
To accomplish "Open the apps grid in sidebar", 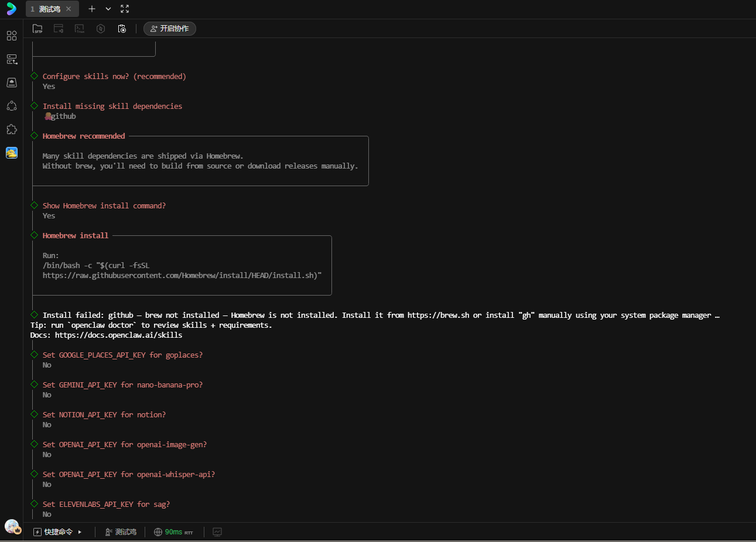I will pos(12,36).
